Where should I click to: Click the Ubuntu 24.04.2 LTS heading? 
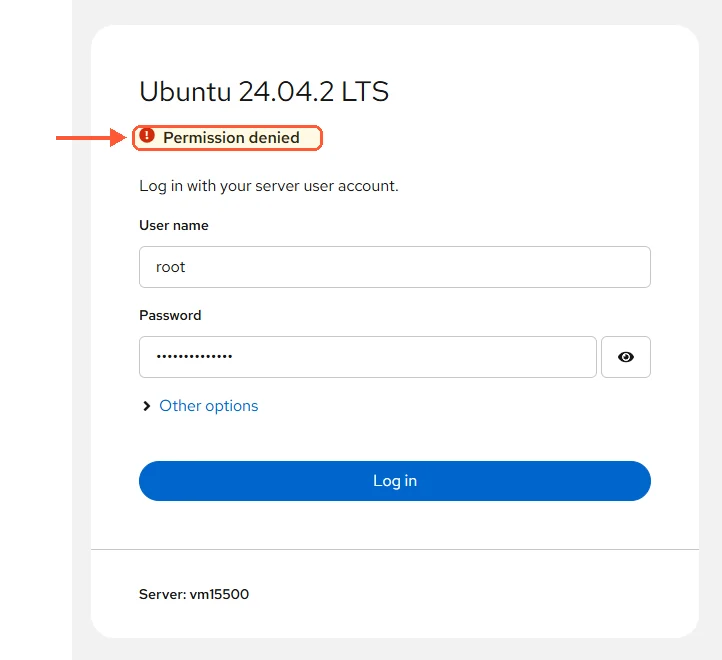(264, 91)
